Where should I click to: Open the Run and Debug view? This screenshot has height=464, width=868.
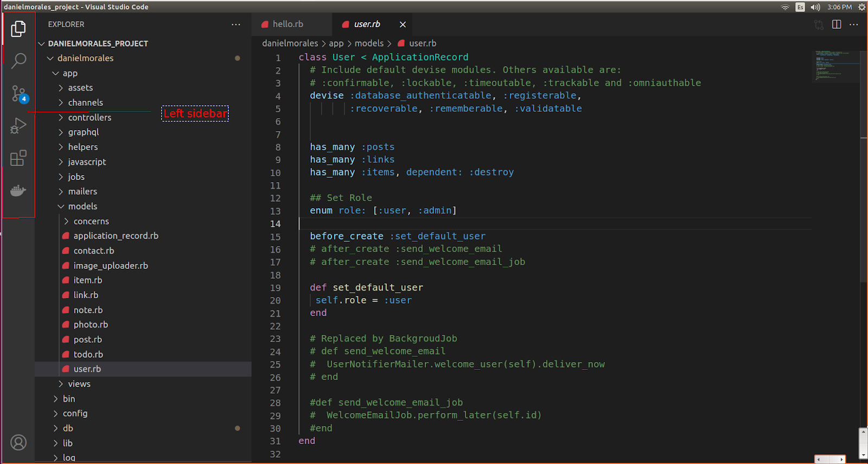[x=18, y=126]
